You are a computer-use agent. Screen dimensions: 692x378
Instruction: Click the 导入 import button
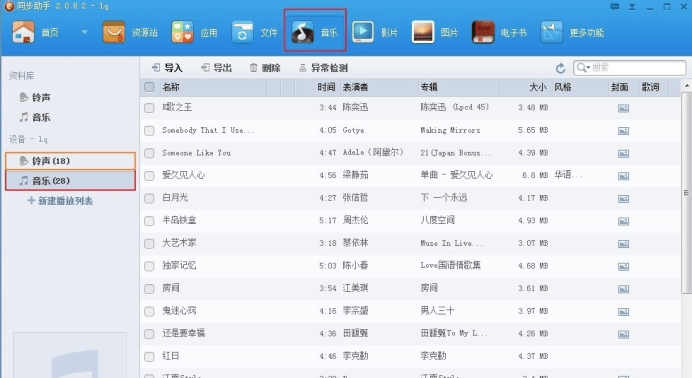point(167,68)
